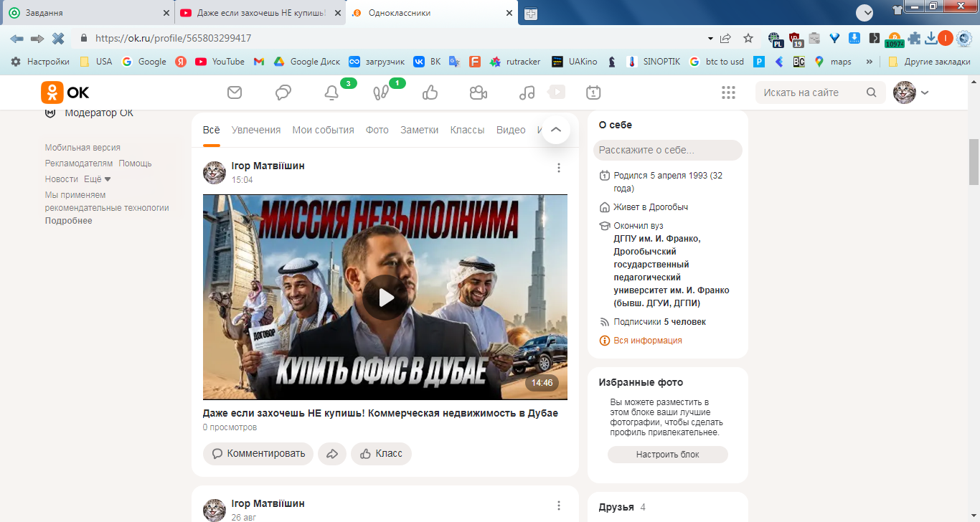Click the "Искать на сайте" search field
This screenshot has width=980, height=522.
812,92
